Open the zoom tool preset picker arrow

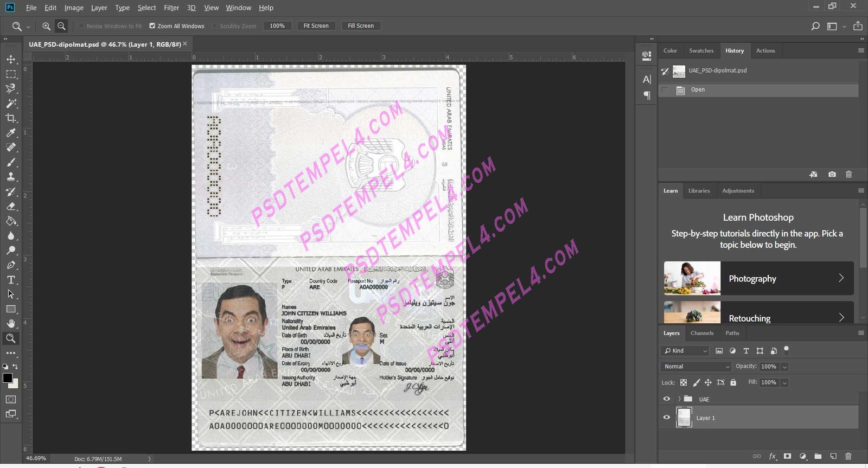28,27
